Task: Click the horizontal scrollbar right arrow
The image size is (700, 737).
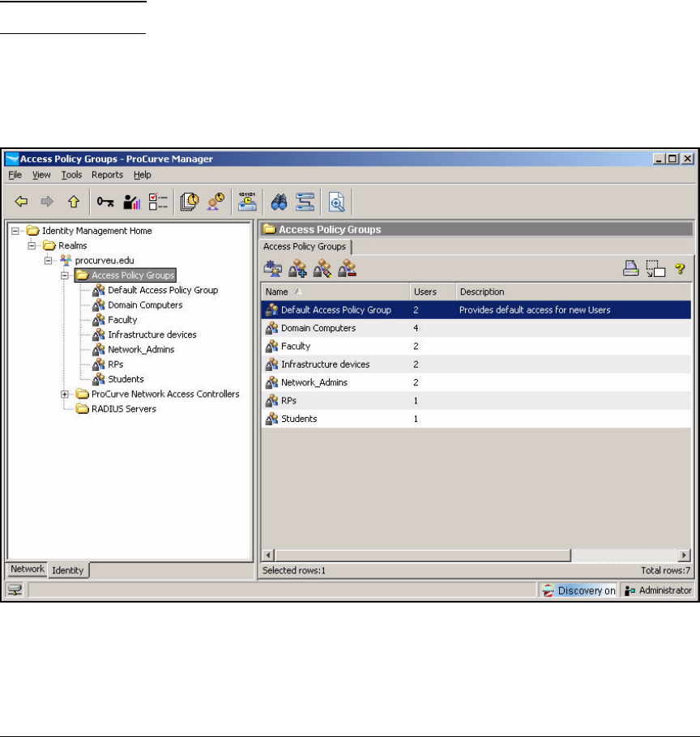Action: (x=684, y=555)
